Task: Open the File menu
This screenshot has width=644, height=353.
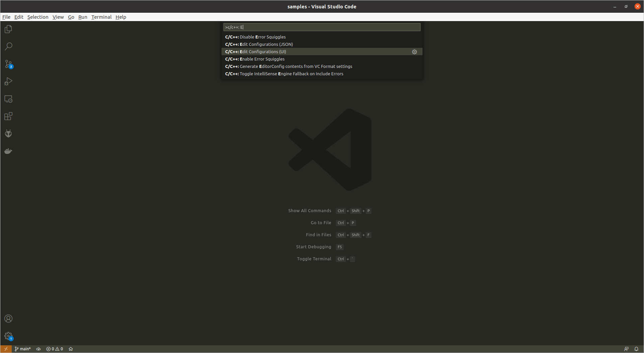Action: click(6, 17)
